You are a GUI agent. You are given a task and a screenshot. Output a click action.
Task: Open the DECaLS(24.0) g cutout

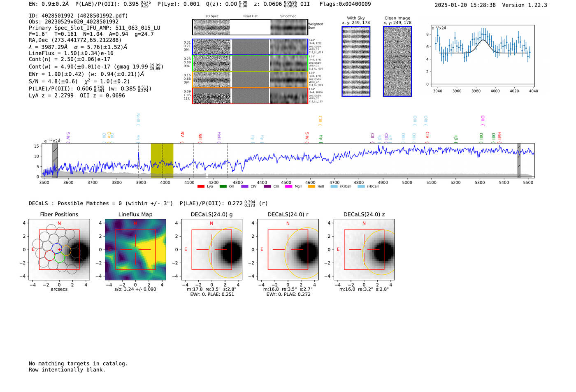point(211,249)
